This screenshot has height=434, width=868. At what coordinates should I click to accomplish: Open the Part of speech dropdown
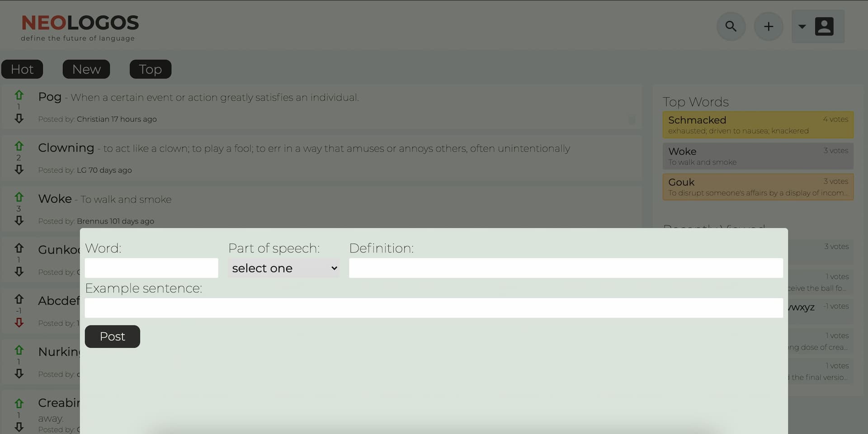(284, 268)
